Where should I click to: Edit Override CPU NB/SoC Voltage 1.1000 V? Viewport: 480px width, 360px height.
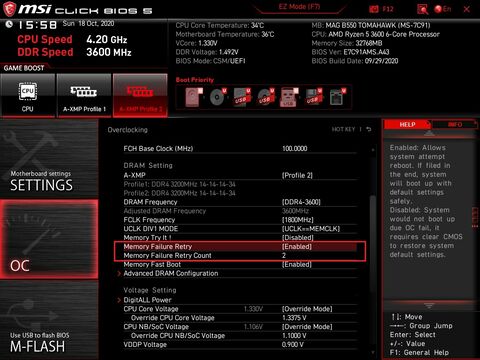click(294, 336)
